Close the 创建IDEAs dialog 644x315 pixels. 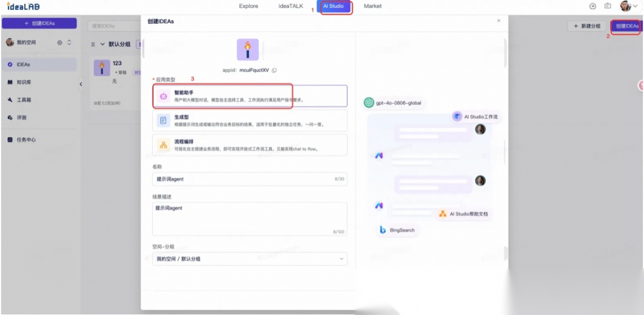(499, 20)
